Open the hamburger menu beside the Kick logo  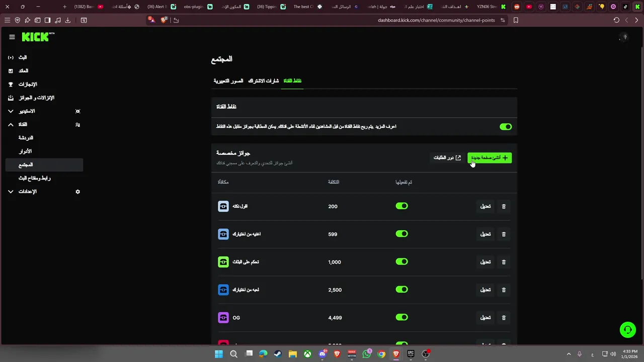12,37
